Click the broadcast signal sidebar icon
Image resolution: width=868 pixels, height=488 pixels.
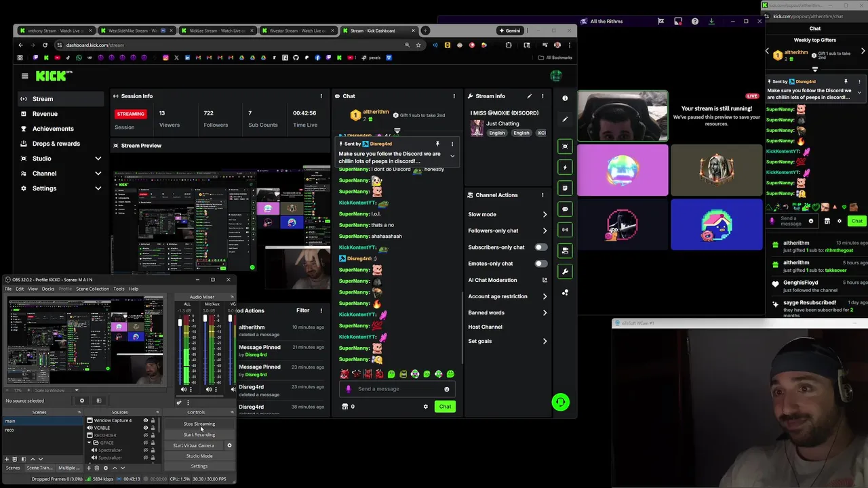tap(565, 230)
